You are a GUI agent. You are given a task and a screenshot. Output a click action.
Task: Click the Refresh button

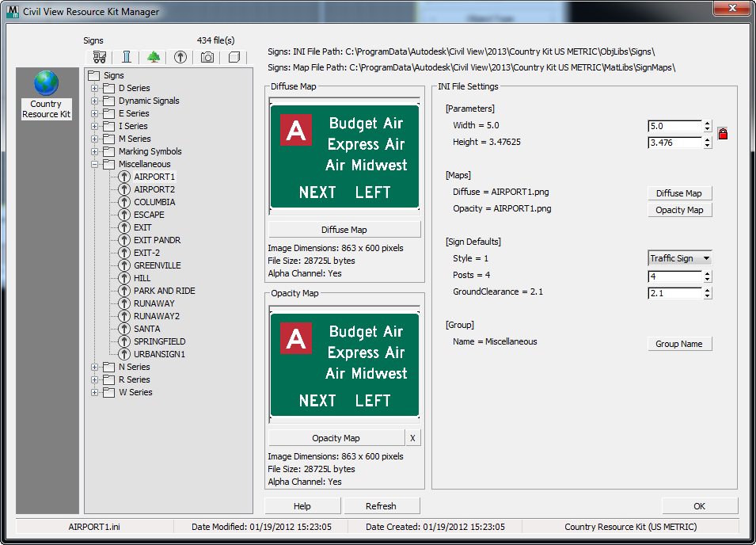pyautogui.click(x=381, y=506)
